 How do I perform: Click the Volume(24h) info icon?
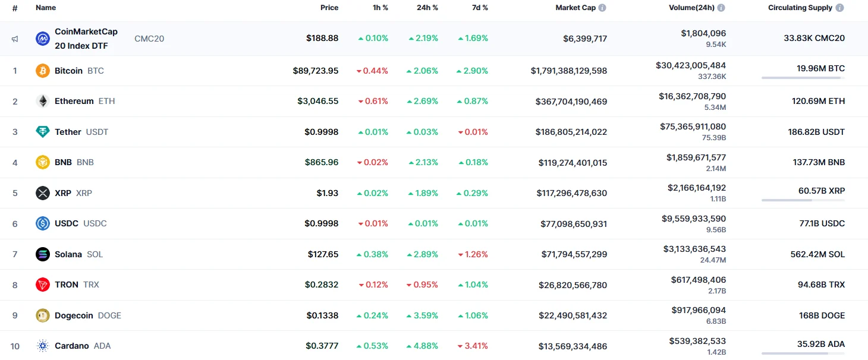coord(721,8)
